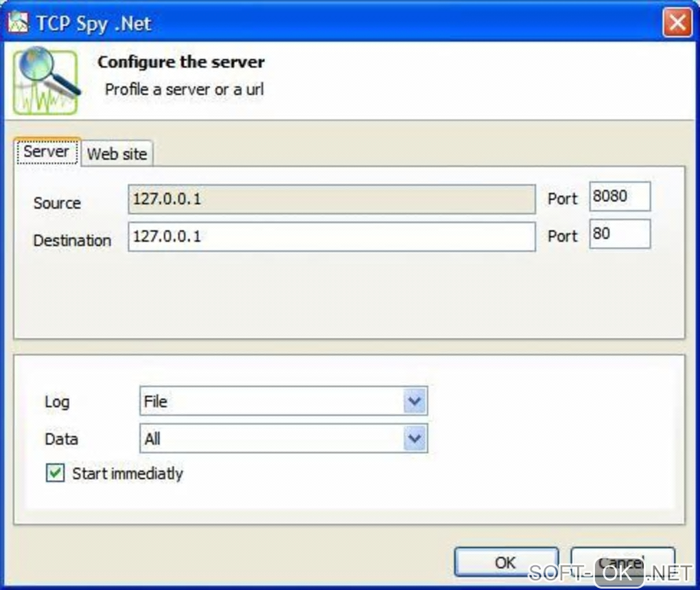Image resolution: width=700 pixels, height=590 pixels.
Task: Expand the Data dropdown arrow
Action: (x=415, y=439)
